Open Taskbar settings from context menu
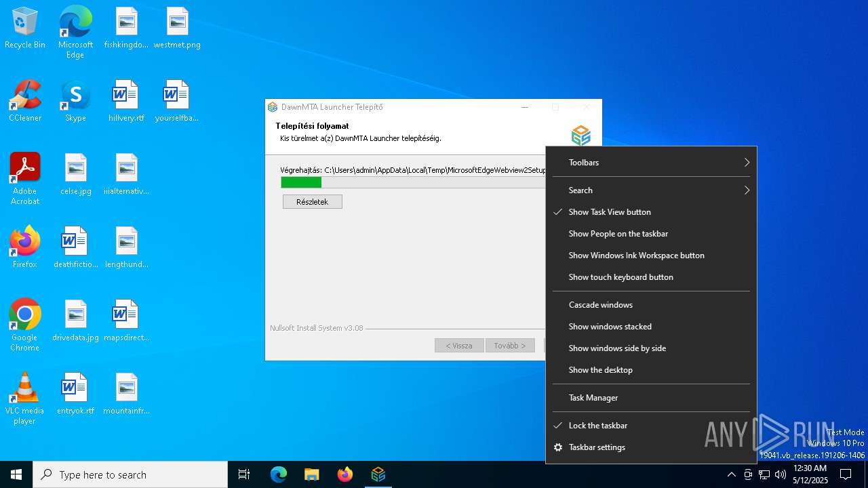This screenshot has width=868, height=488. click(x=651, y=447)
